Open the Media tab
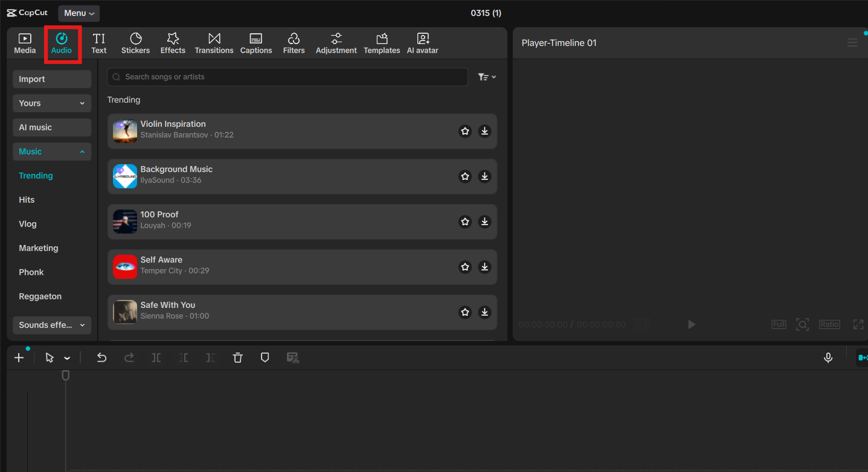 pos(25,43)
